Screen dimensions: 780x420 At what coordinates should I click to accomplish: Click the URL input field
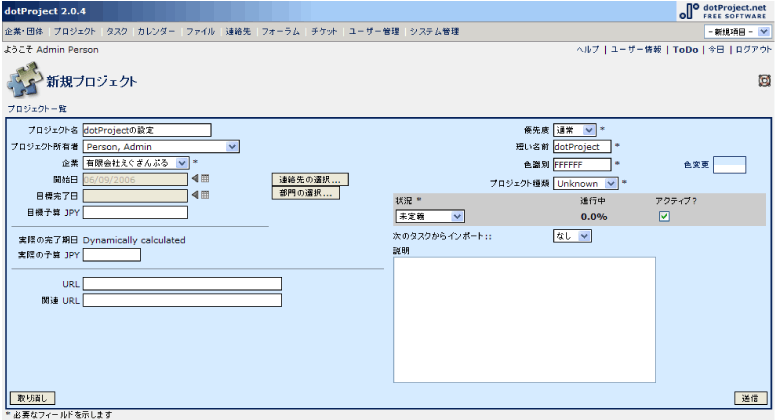pos(182,284)
